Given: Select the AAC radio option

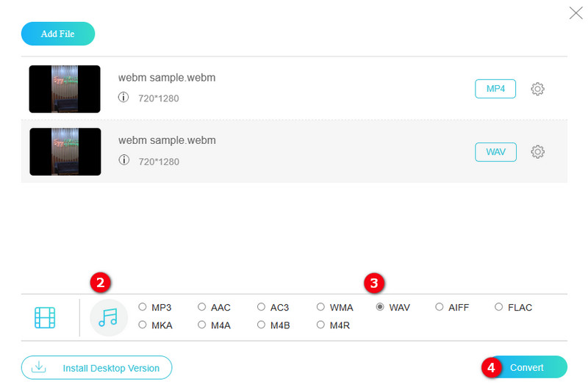Looking at the screenshot, I should pos(202,307).
